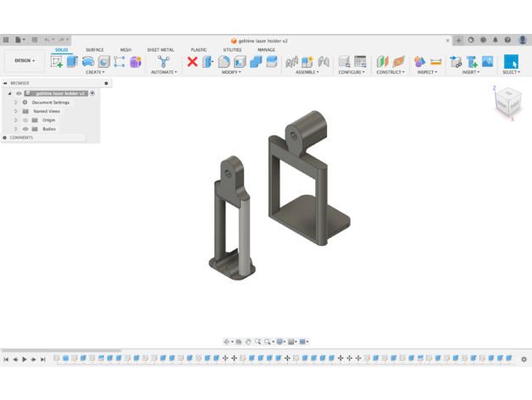Click the Automate tool icon

(163, 62)
